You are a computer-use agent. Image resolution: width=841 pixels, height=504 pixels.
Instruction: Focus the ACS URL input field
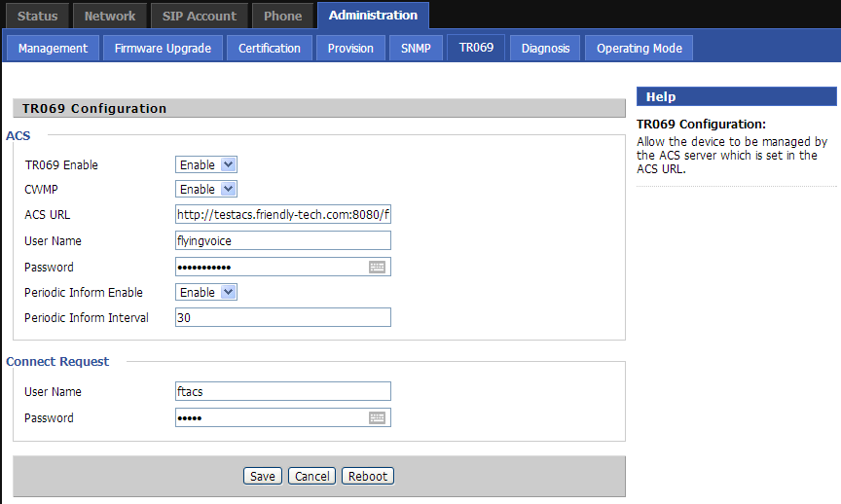point(283,214)
